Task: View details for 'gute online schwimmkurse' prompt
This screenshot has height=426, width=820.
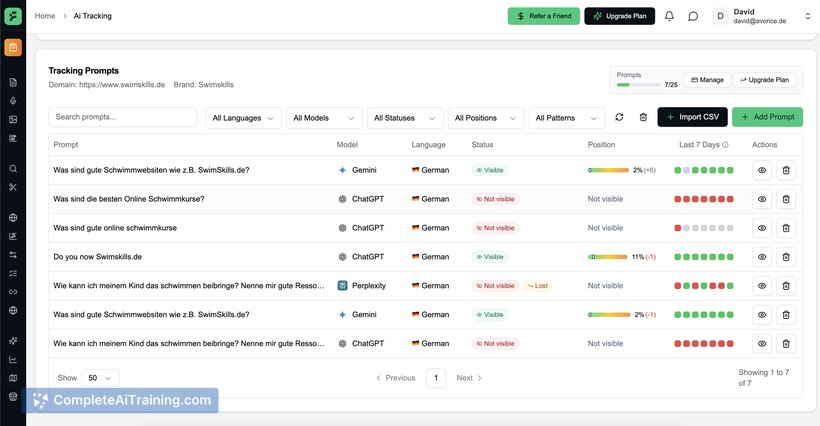Action: 762,228
